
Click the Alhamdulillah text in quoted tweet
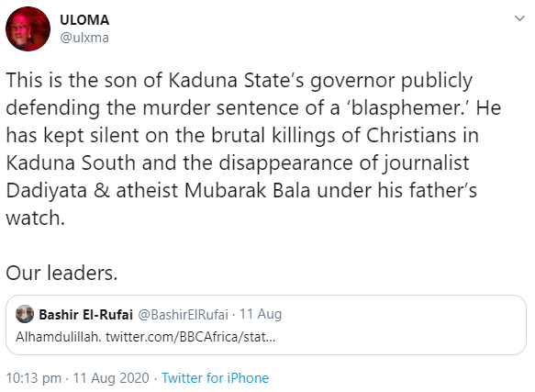(59, 337)
